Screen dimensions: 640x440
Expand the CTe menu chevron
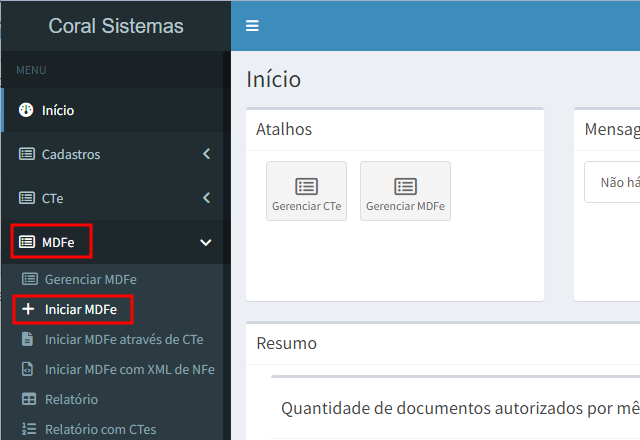tap(206, 198)
